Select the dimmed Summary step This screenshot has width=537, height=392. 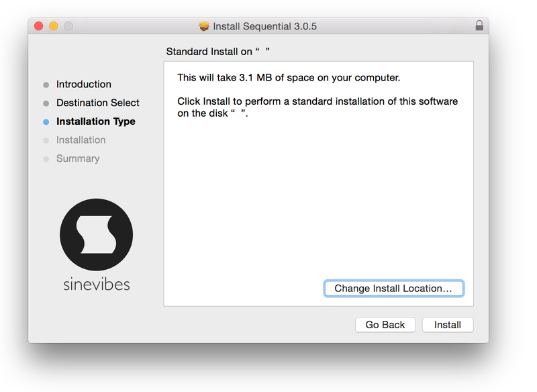pyautogui.click(x=78, y=158)
